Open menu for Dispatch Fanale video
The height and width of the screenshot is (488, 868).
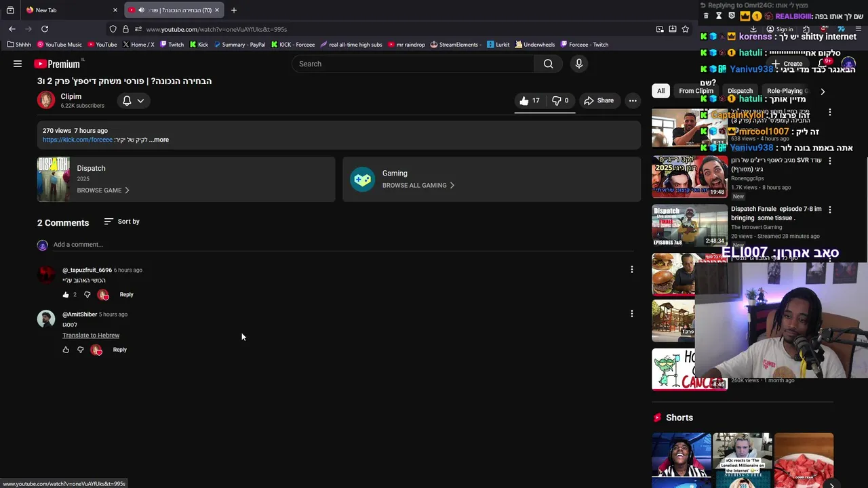829,209
